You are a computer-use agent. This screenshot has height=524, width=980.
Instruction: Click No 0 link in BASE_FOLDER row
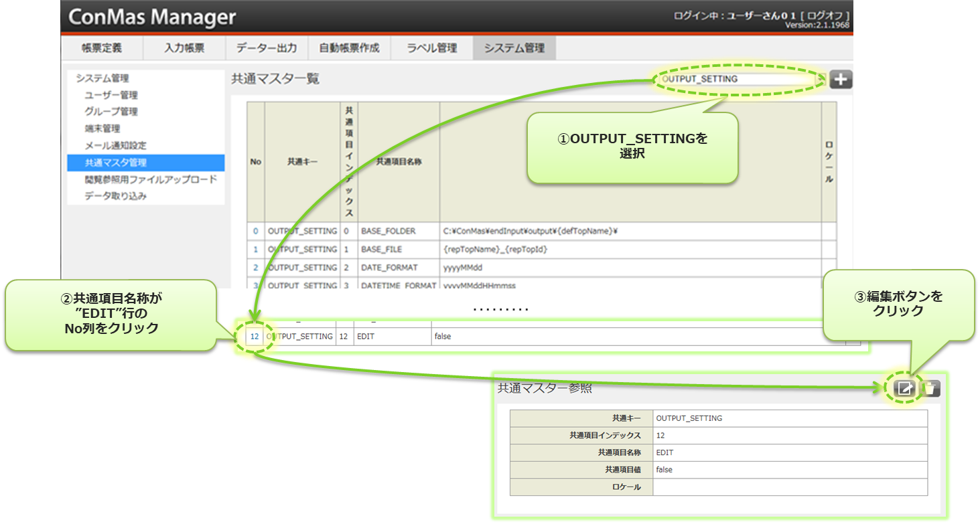(255, 231)
